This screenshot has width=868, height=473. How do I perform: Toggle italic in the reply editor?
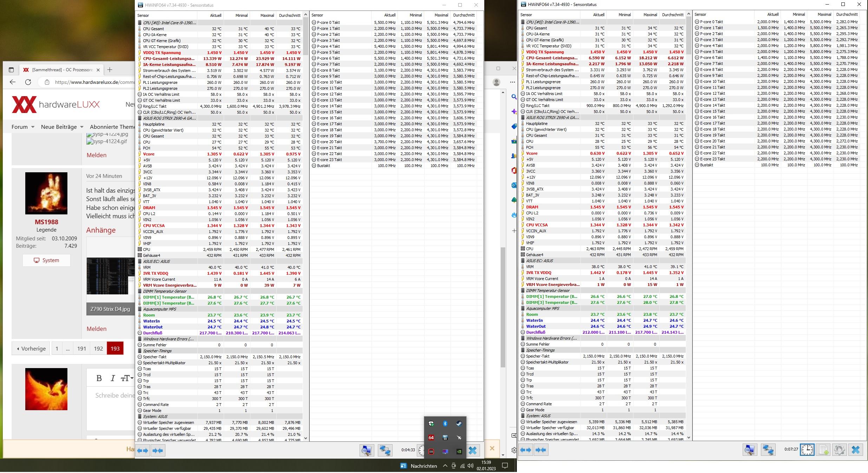point(112,378)
